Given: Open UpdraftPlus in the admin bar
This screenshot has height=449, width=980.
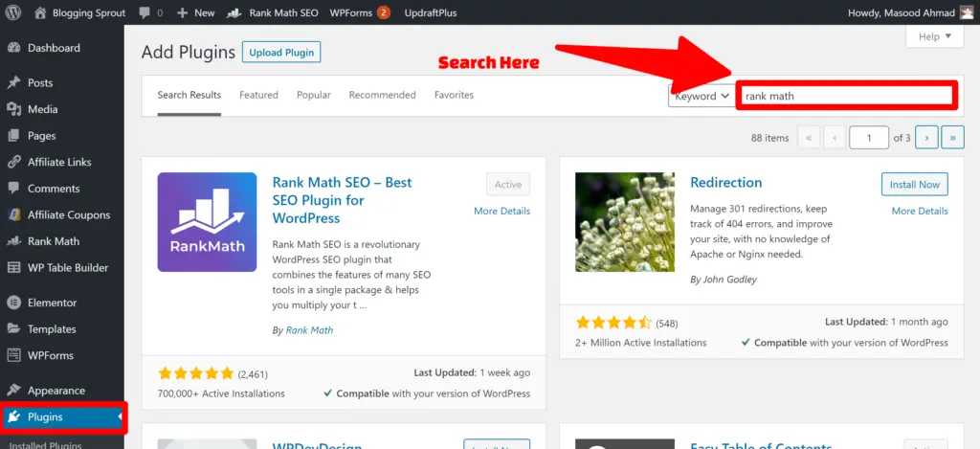Looking at the screenshot, I should tap(431, 12).
